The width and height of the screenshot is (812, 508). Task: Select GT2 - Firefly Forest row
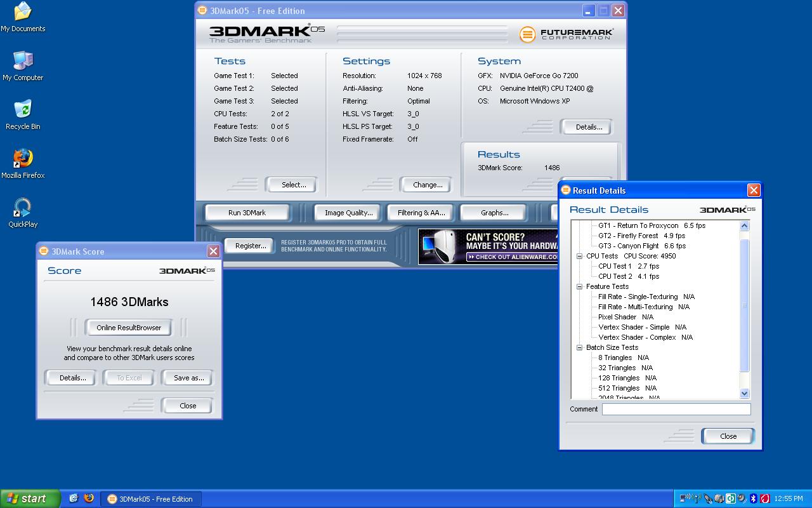click(x=641, y=236)
